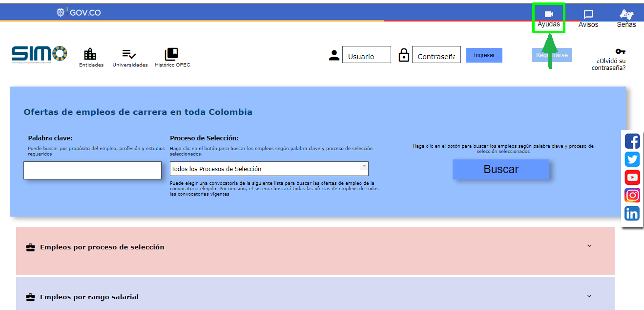
Task: Open the YouTube social link
Action: [x=632, y=177]
